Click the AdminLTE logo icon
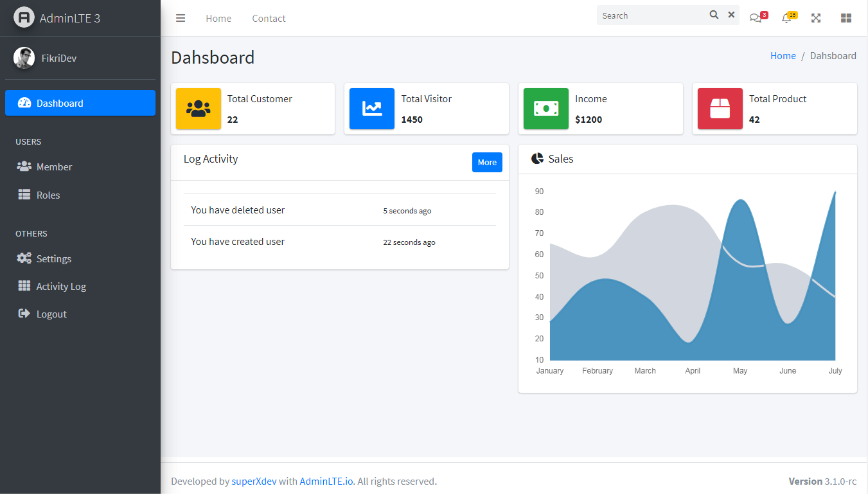Image resolution: width=868 pixels, height=495 pixels. [x=24, y=17]
